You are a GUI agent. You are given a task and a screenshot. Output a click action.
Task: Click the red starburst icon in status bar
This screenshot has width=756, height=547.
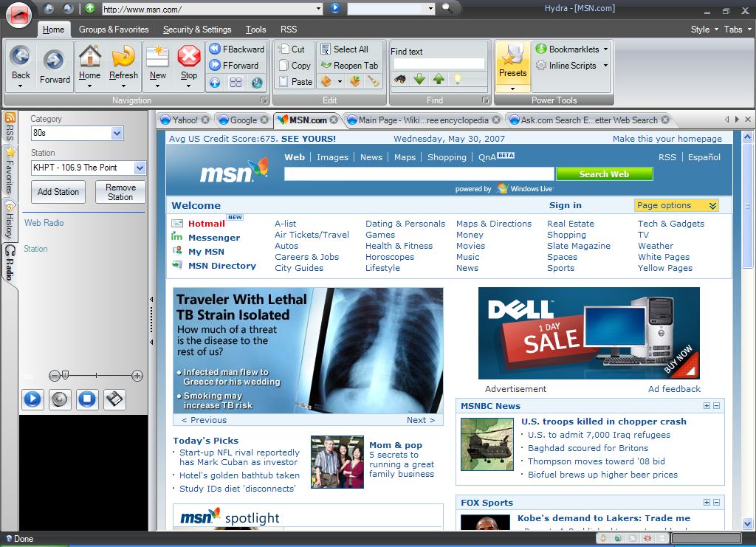point(647,538)
